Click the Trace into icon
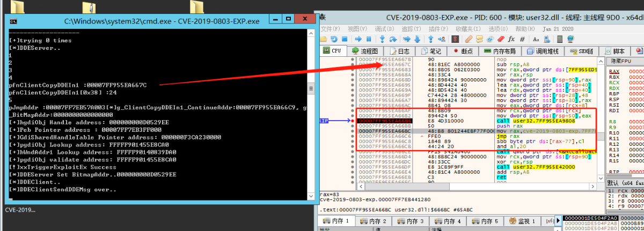Screen dimensions: 644x231 (x=406, y=39)
